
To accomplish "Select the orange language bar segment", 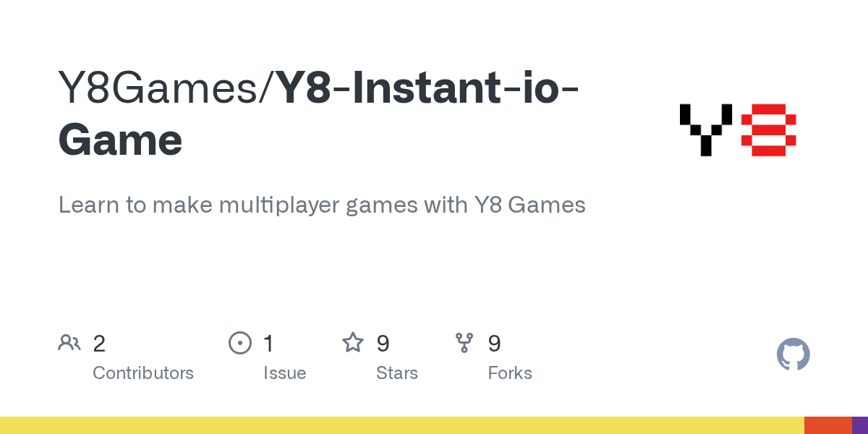I will (827, 425).
